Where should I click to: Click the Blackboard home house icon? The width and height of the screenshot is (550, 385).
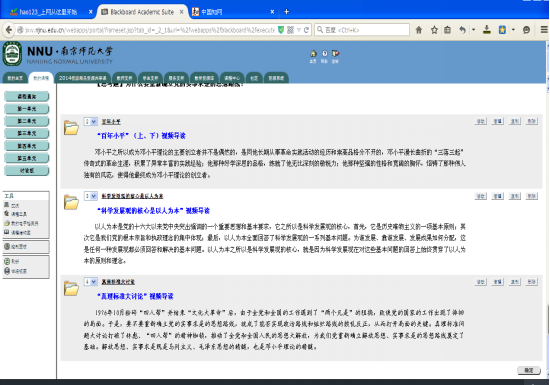(313, 53)
